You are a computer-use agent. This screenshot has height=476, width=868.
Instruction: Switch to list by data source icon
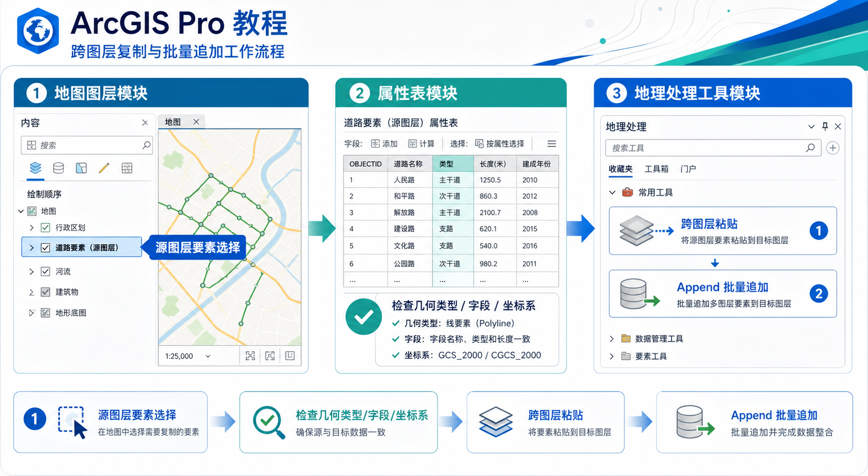pos(58,168)
